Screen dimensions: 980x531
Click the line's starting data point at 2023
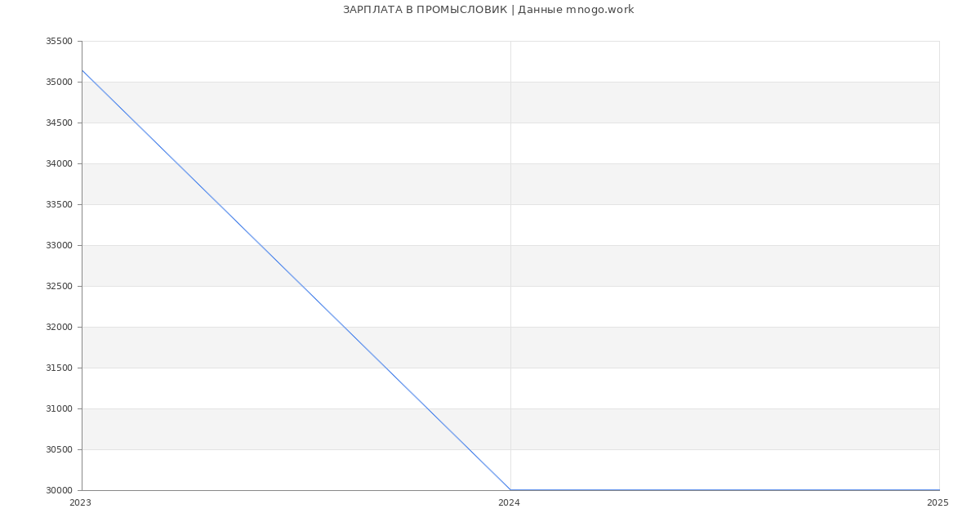82,70
